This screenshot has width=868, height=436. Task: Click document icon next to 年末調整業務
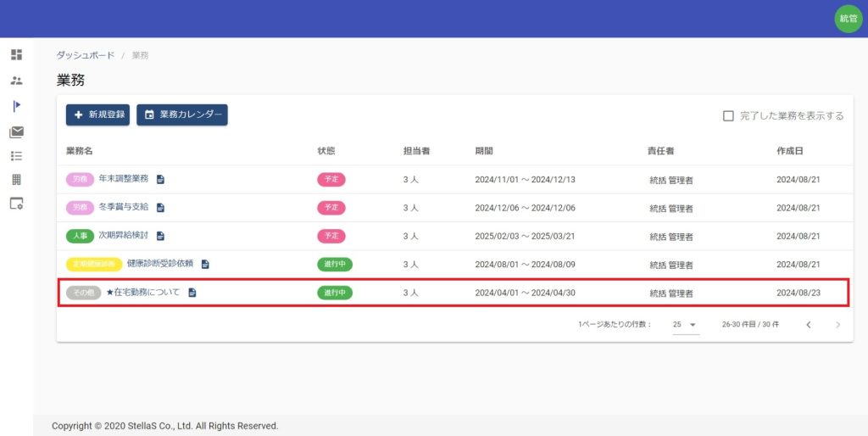pos(160,179)
